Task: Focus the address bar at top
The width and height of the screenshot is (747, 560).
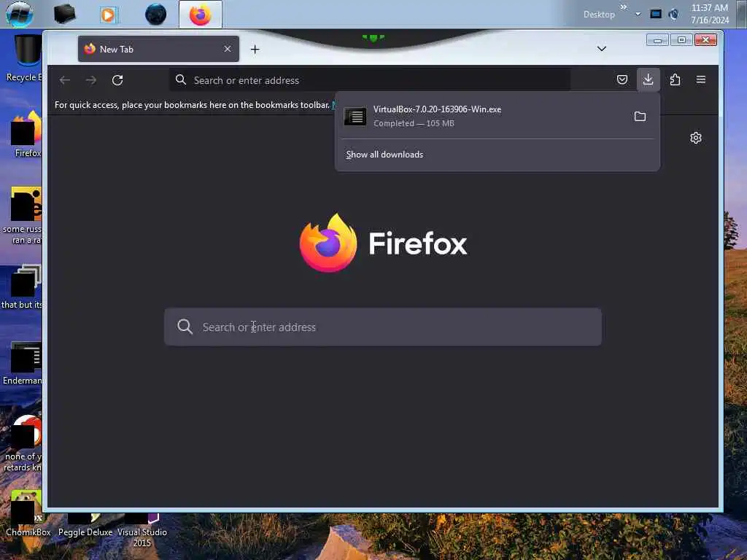Action: point(370,80)
